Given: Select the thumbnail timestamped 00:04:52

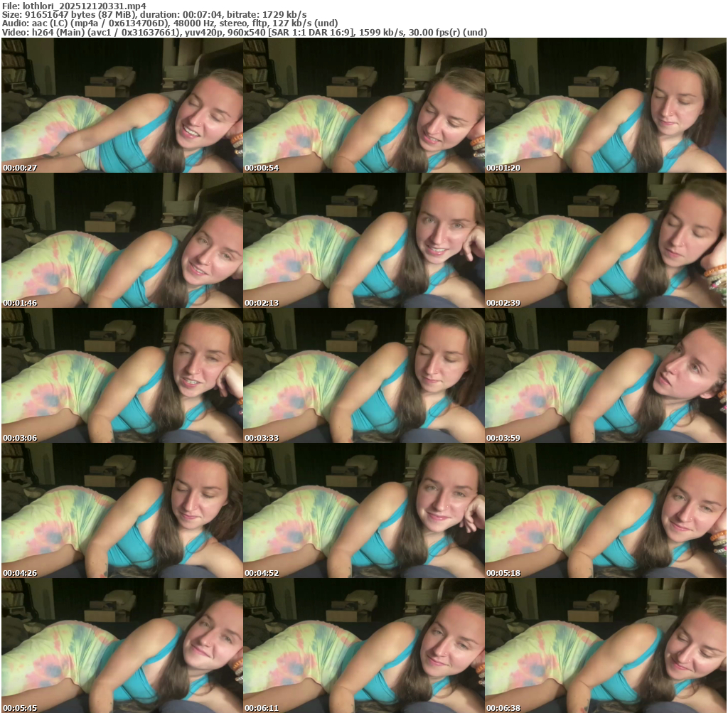Looking at the screenshot, I should (x=364, y=510).
